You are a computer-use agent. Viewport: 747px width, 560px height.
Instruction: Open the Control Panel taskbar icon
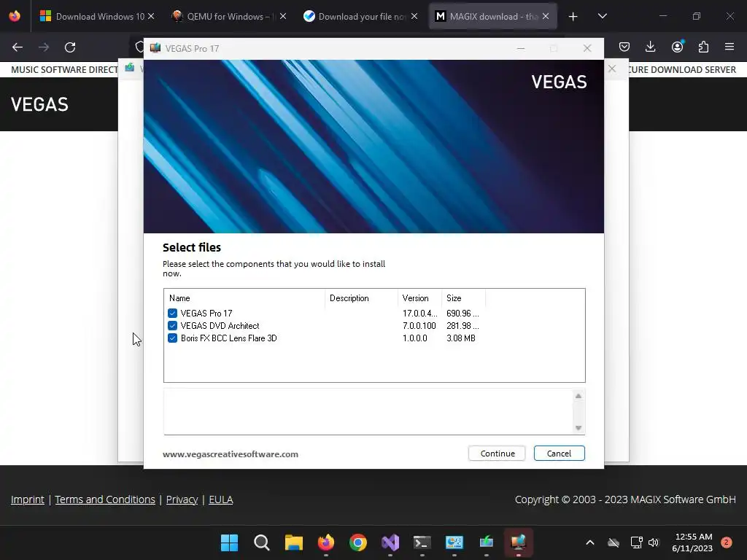point(454,542)
